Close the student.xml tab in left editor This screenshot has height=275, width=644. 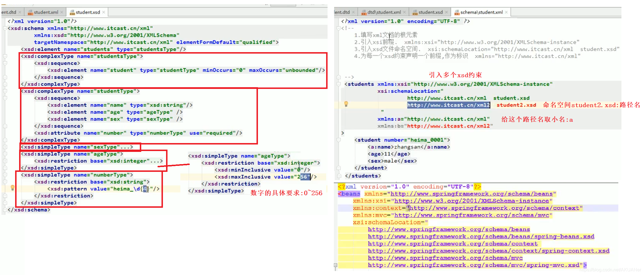tap(62, 12)
